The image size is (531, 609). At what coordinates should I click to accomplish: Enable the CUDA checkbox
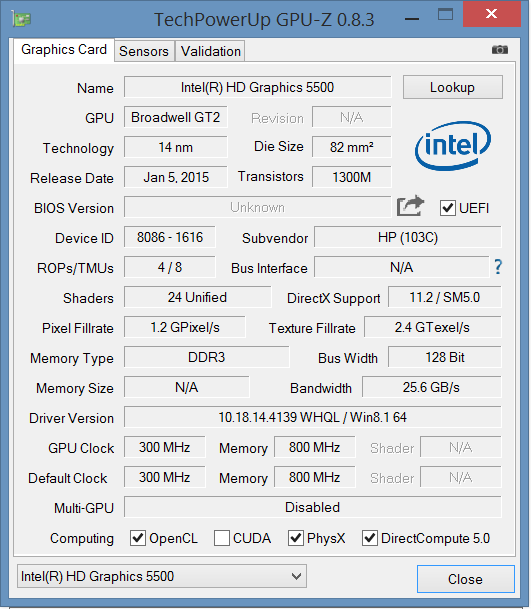click(x=222, y=538)
